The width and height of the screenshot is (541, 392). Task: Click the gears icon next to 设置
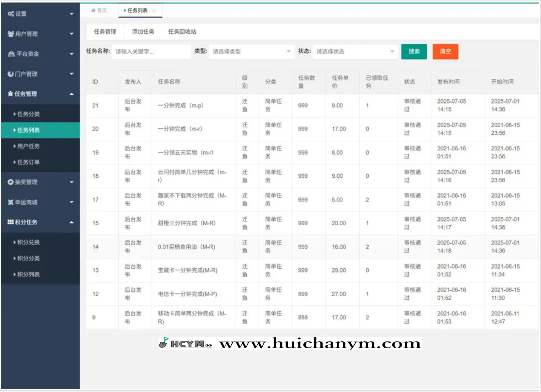tap(11, 13)
